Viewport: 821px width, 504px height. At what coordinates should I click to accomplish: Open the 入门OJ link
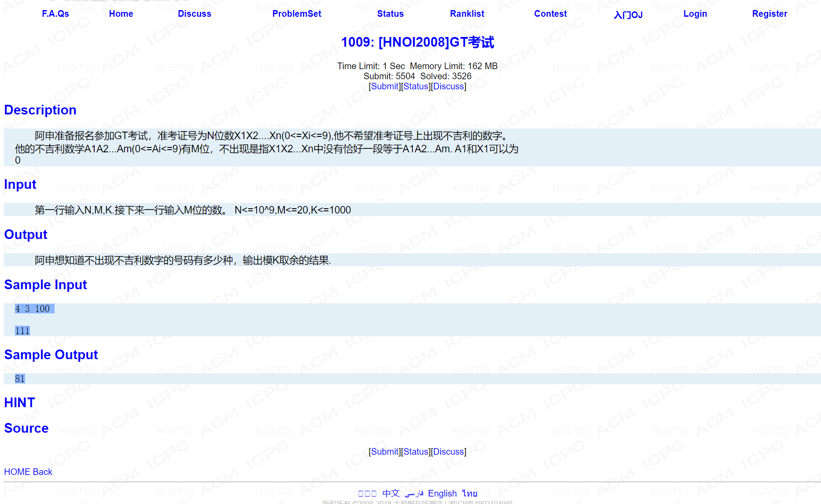point(628,15)
